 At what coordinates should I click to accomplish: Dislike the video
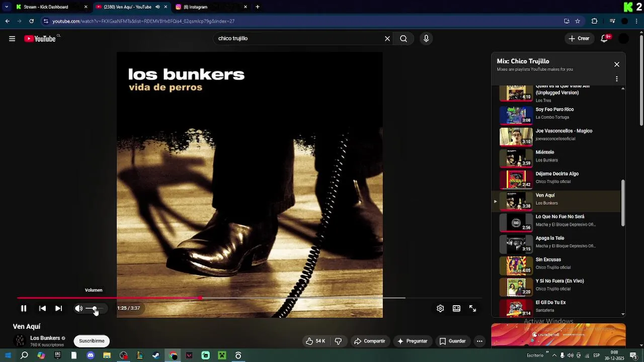[x=338, y=341]
